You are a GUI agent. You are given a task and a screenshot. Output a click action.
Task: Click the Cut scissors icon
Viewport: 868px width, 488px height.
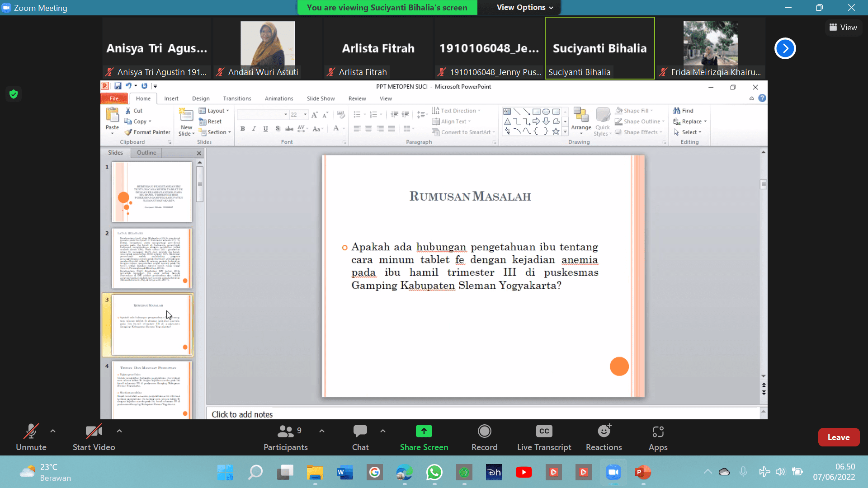(x=128, y=111)
